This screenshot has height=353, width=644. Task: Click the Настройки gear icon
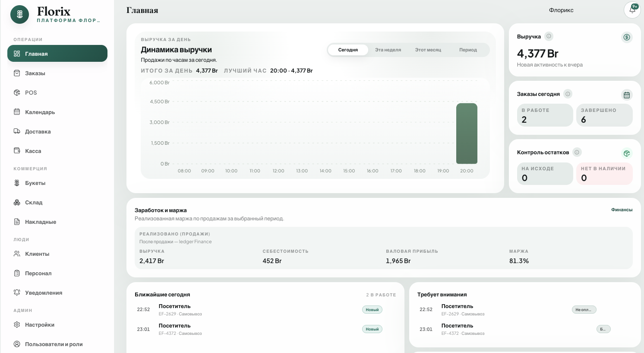17,324
